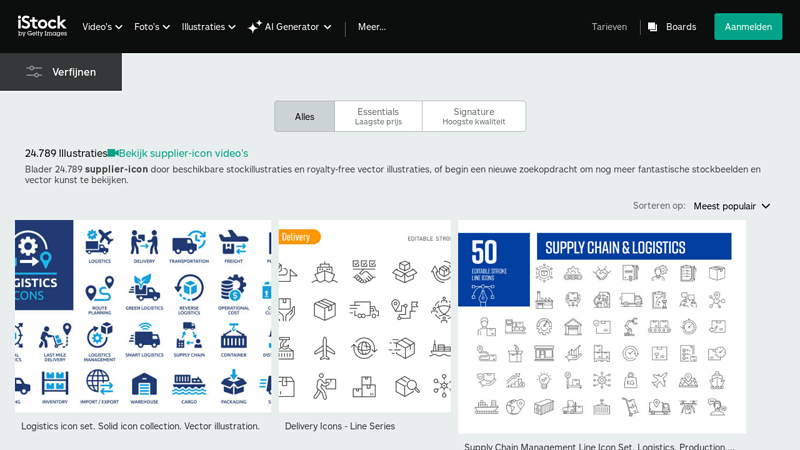Viewport: 800px width, 450px height.
Task: Switch to Essentials Laagste prijs tab
Action: (x=378, y=116)
